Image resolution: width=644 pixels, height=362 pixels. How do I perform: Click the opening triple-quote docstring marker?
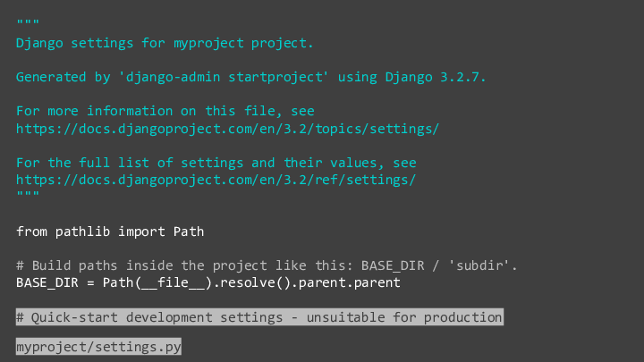(x=28, y=21)
